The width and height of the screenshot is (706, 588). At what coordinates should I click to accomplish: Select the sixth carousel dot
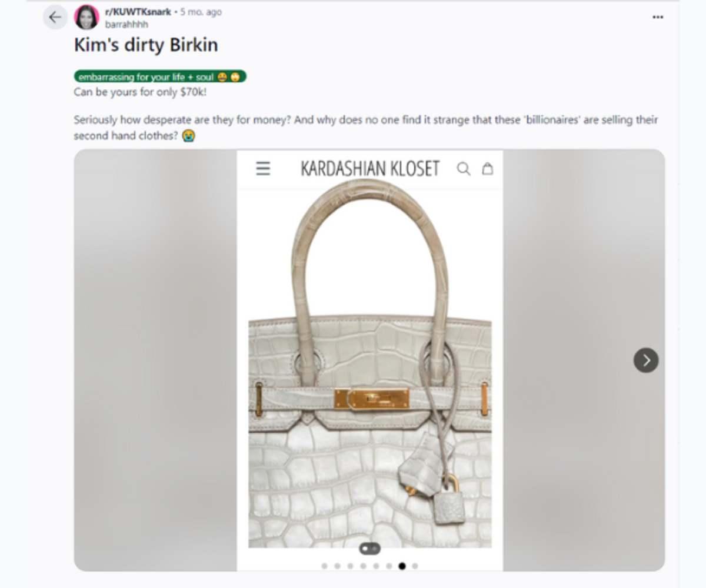(x=389, y=566)
